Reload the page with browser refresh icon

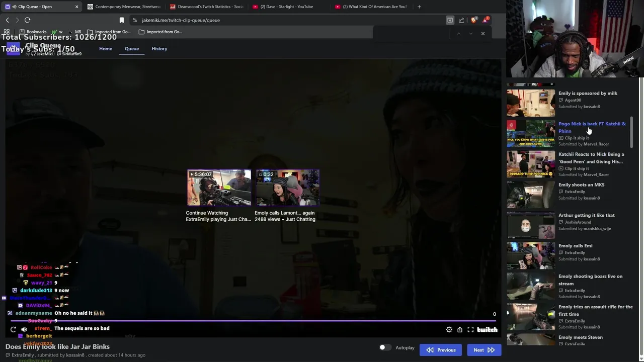(27, 20)
